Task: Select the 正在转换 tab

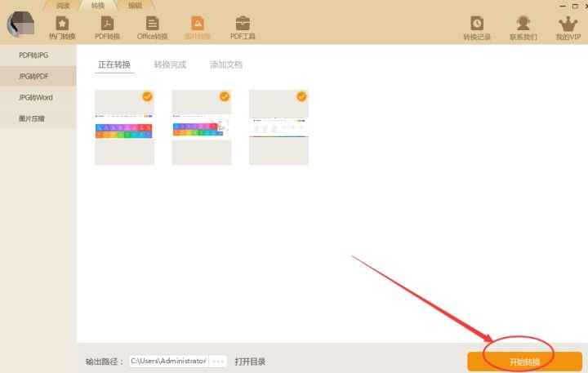Action: 114,64
